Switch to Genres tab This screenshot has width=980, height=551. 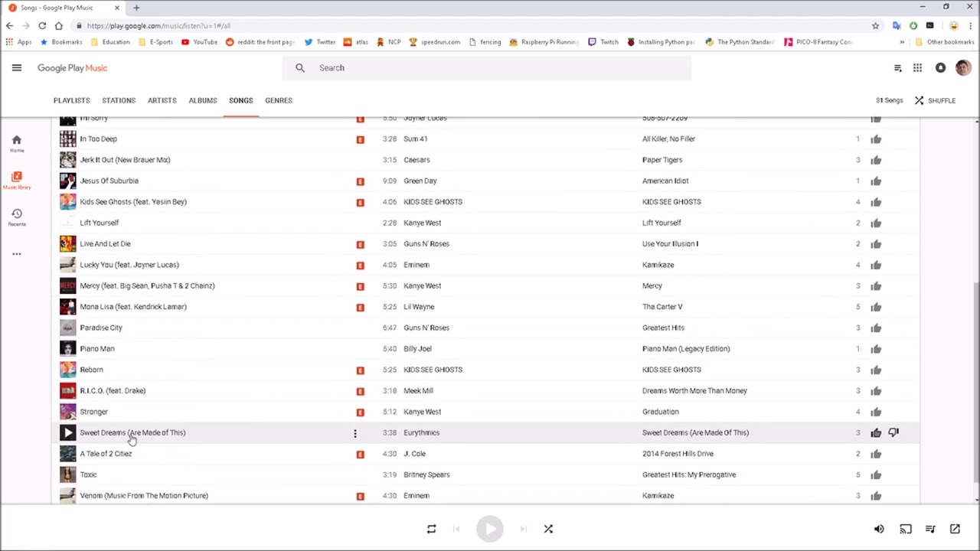tap(279, 100)
